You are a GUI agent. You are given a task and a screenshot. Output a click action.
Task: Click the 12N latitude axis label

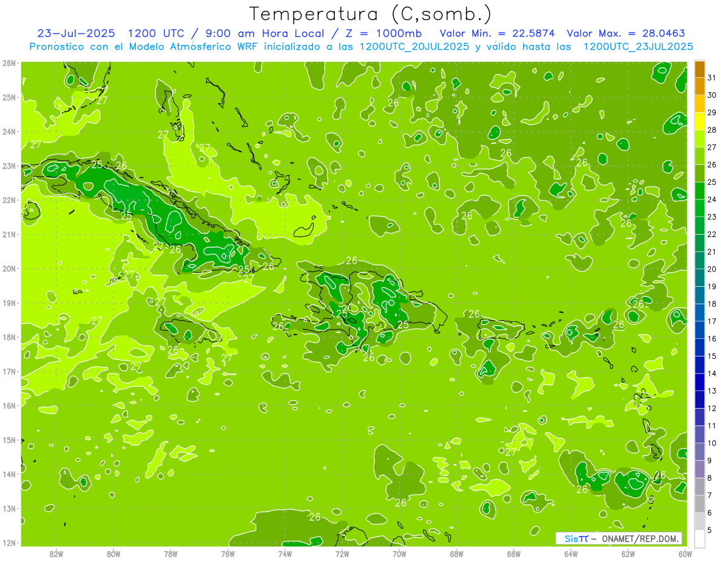(x=9, y=543)
